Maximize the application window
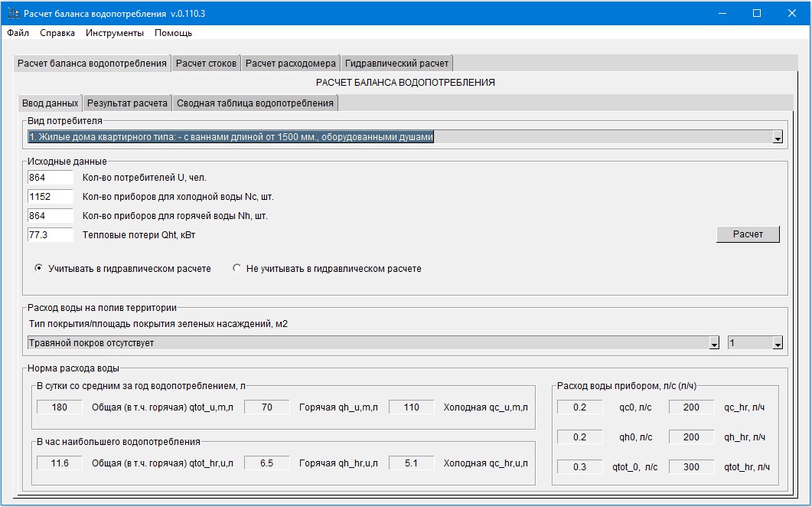The height and width of the screenshot is (507, 812). [757, 13]
